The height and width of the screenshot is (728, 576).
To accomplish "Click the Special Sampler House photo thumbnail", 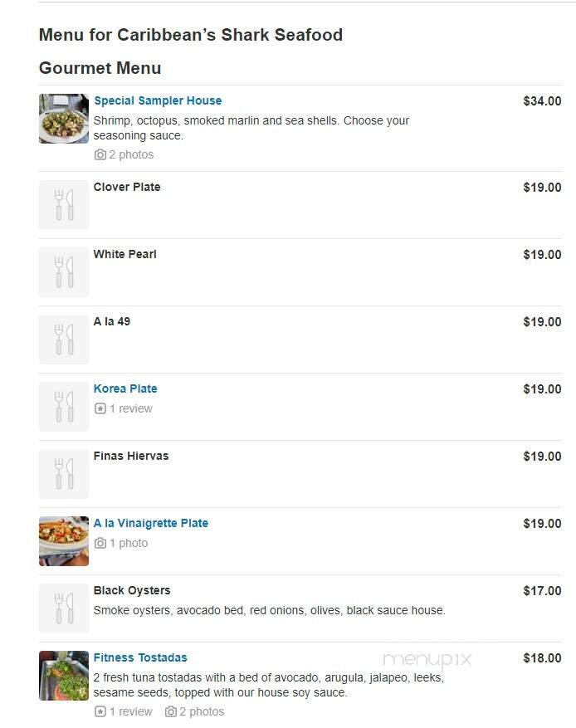I will pyautogui.click(x=64, y=119).
